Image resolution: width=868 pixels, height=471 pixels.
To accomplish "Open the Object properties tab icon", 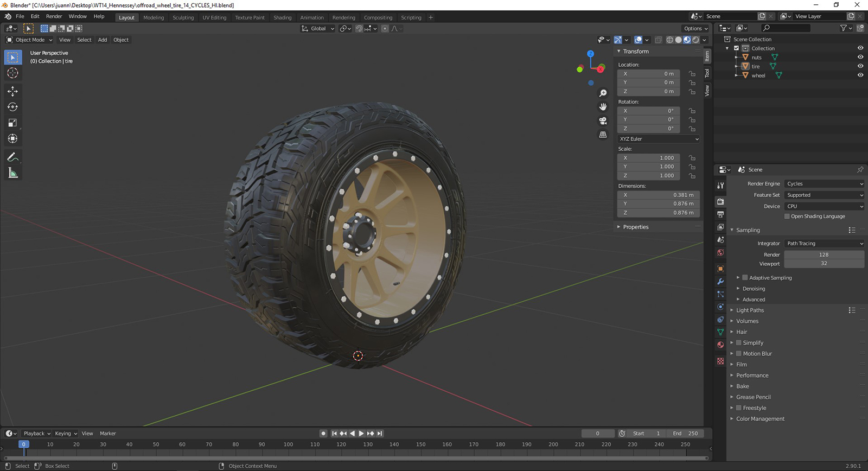I will [720, 269].
